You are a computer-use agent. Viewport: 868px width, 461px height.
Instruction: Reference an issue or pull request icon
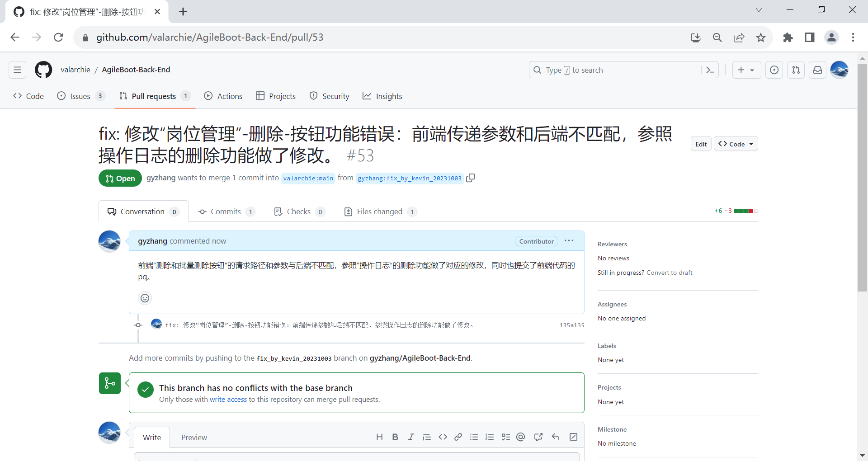coord(538,437)
